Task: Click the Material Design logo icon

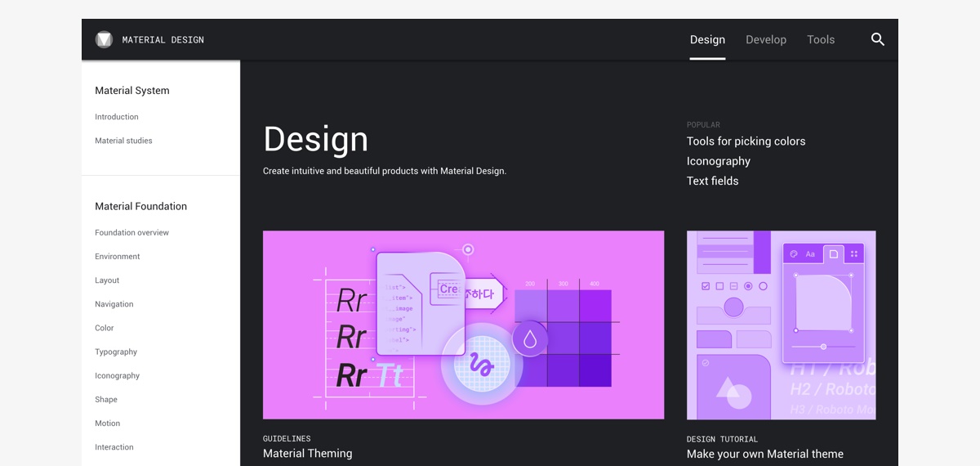Action: point(104,39)
